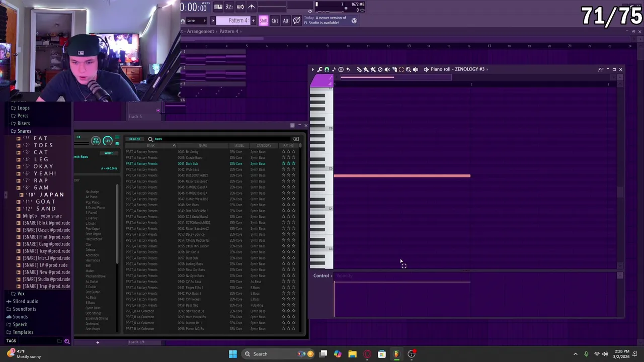This screenshot has width=644, height=362.
Task: Open piano roll wrench tools menu
Action: (x=319, y=69)
